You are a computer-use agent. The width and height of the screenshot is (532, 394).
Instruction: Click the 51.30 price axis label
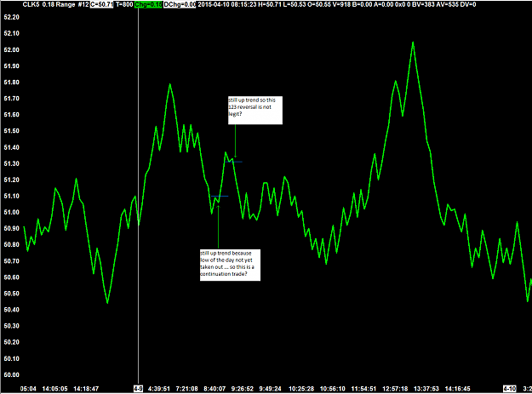point(12,163)
